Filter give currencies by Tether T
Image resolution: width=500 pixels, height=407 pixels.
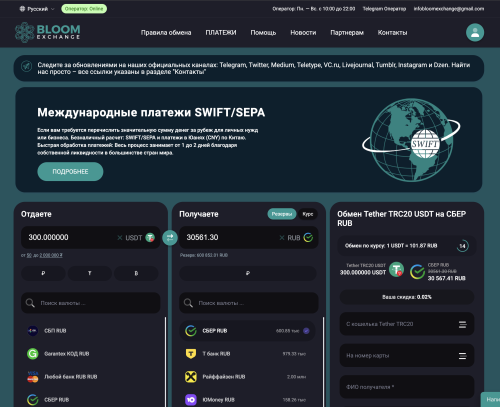click(90, 273)
